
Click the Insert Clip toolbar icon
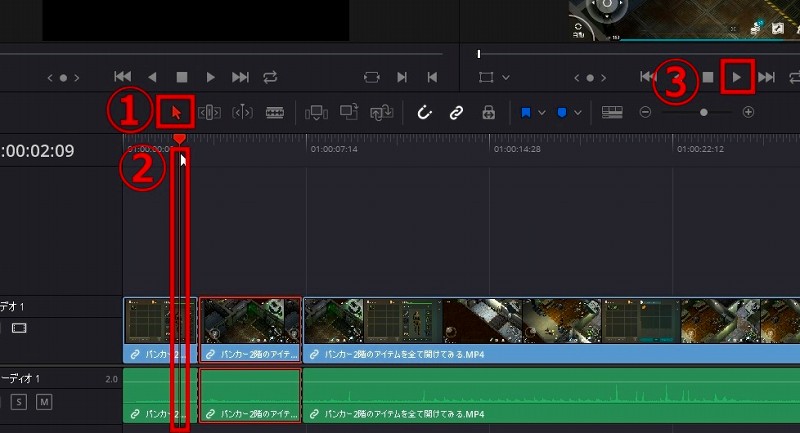[316, 113]
